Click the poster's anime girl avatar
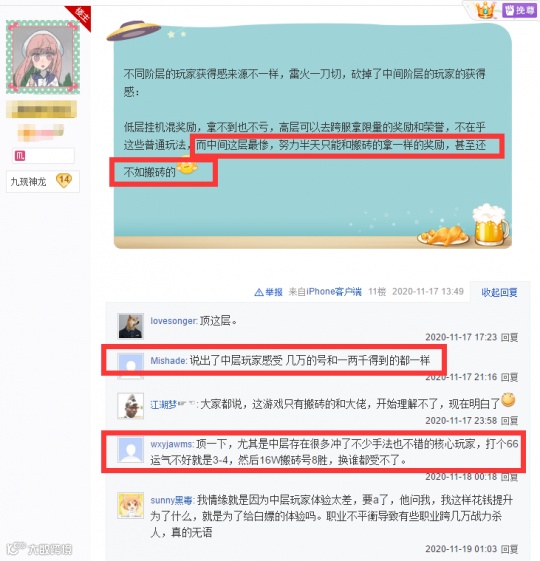This screenshot has width=540, height=561. (43, 57)
